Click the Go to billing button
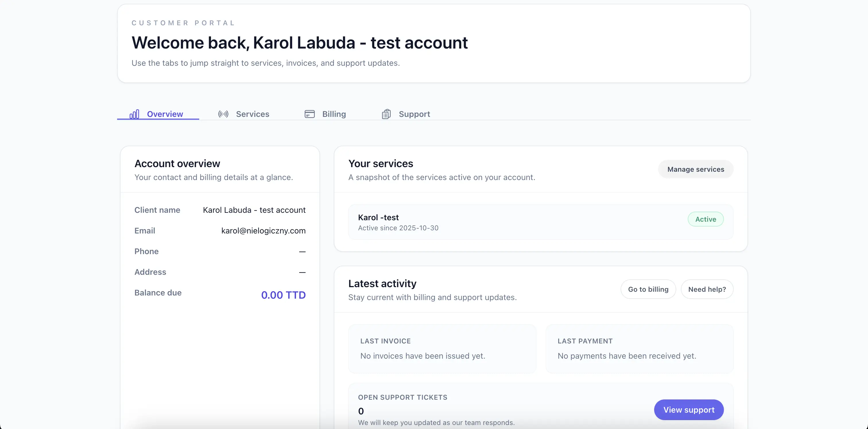The height and width of the screenshot is (429, 868). pyautogui.click(x=648, y=289)
